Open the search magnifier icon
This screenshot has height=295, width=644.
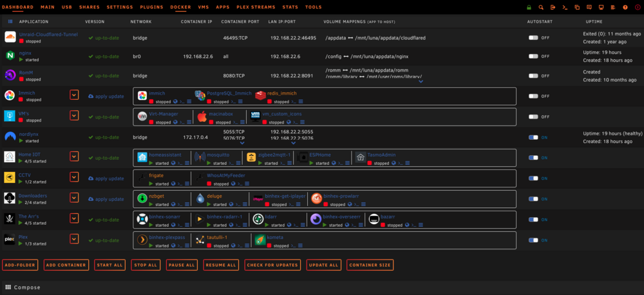[541, 7]
